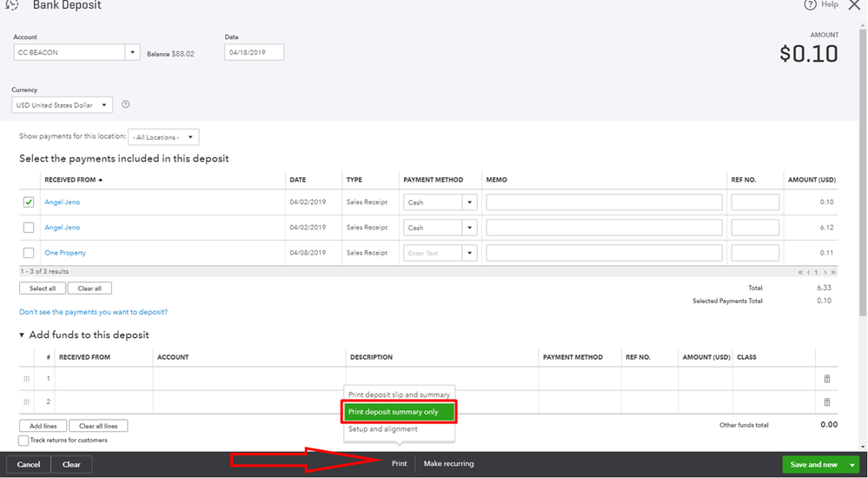This screenshot has height=478, width=868.
Task: Click the Balance $88.02 text
Action: point(170,54)
